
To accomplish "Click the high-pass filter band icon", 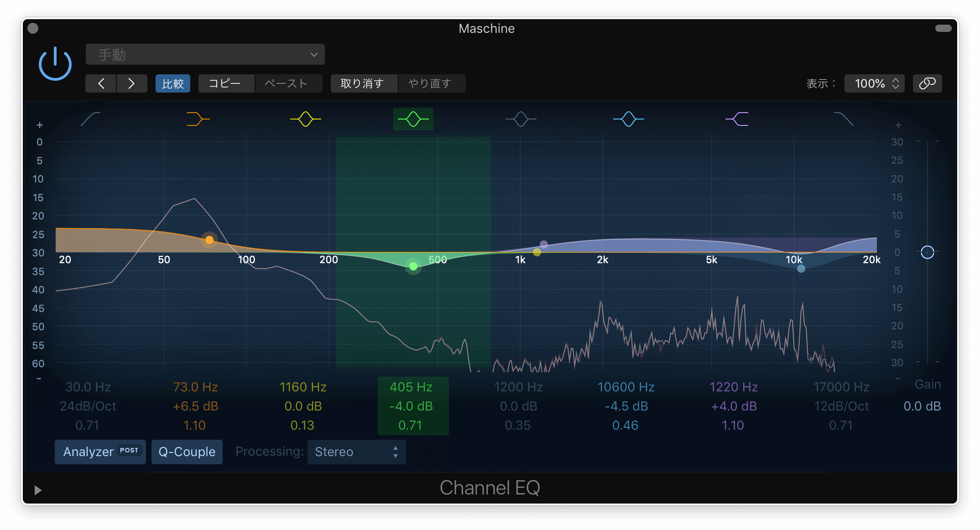I will (90, 119).
